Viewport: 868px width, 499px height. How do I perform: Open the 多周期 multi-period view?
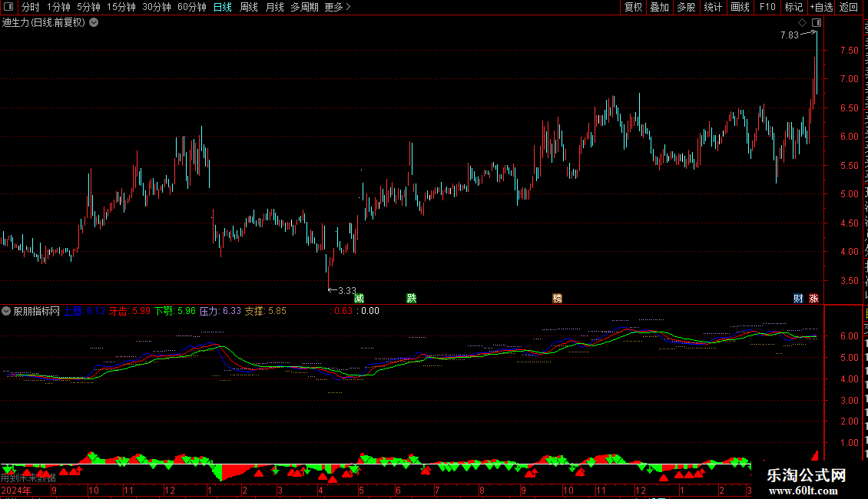pos(304,7)
